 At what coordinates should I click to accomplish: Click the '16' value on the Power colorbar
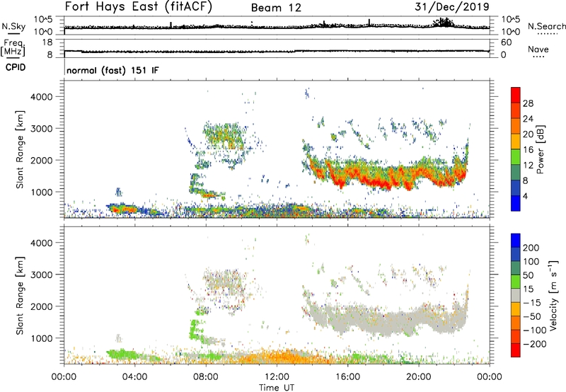click(528, 150)
